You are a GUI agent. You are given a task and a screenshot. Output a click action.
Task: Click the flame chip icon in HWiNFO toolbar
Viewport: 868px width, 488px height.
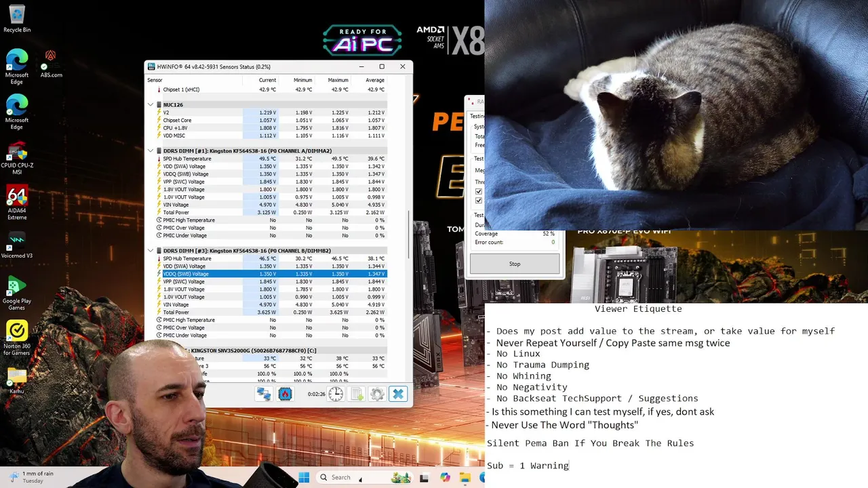pos(285,394)
